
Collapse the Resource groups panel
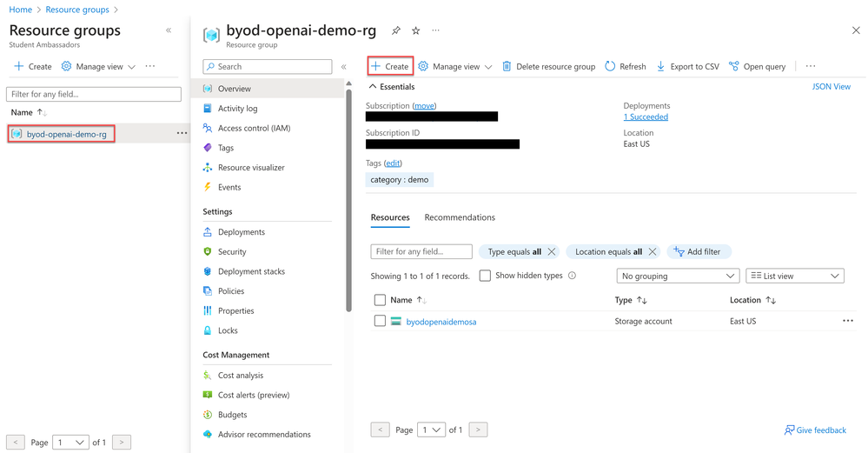pos(169,30)
